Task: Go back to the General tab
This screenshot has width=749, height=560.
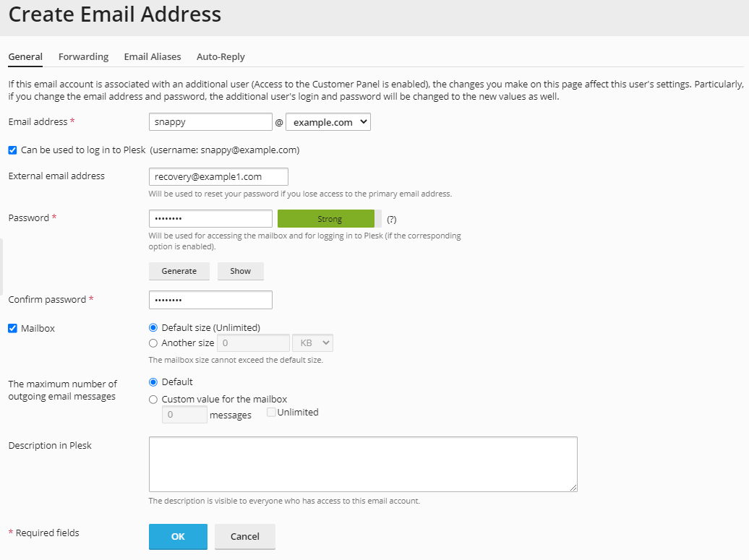Action: click(x=25, y=56)
